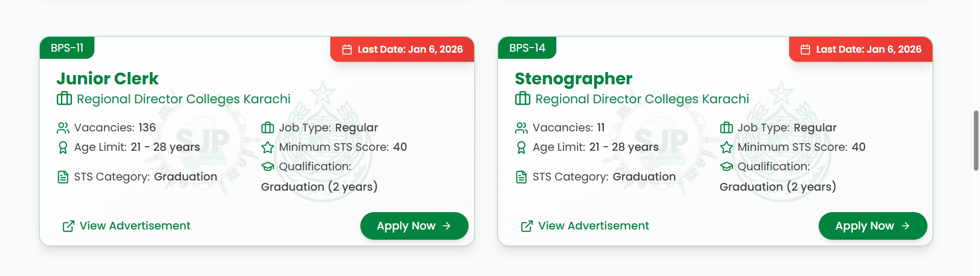
Task: Click the Stenographer briefcase department icon
Action: pyautogui.click(x=523, y=98)
